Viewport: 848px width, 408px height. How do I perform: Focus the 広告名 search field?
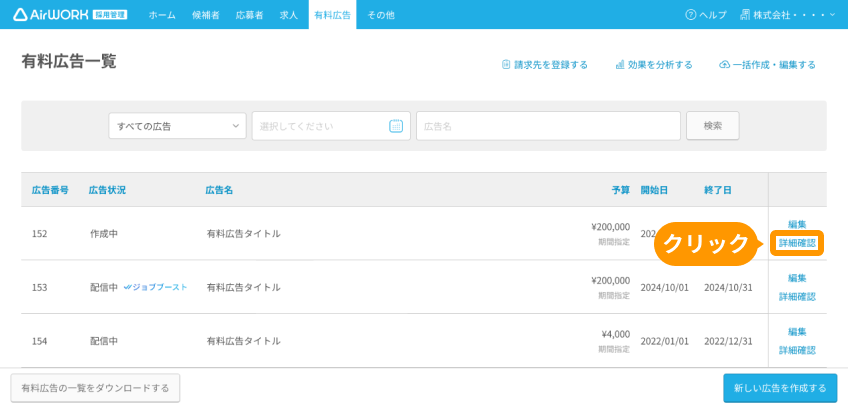point(548,126)
